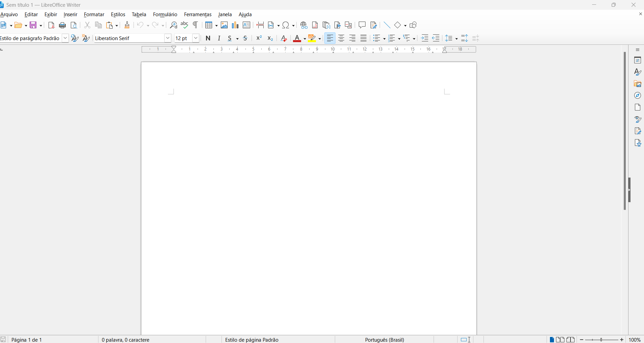This screenshot has width=644, height=343.
Task: Click the Print icon
Action: click(x=63, y=25)
